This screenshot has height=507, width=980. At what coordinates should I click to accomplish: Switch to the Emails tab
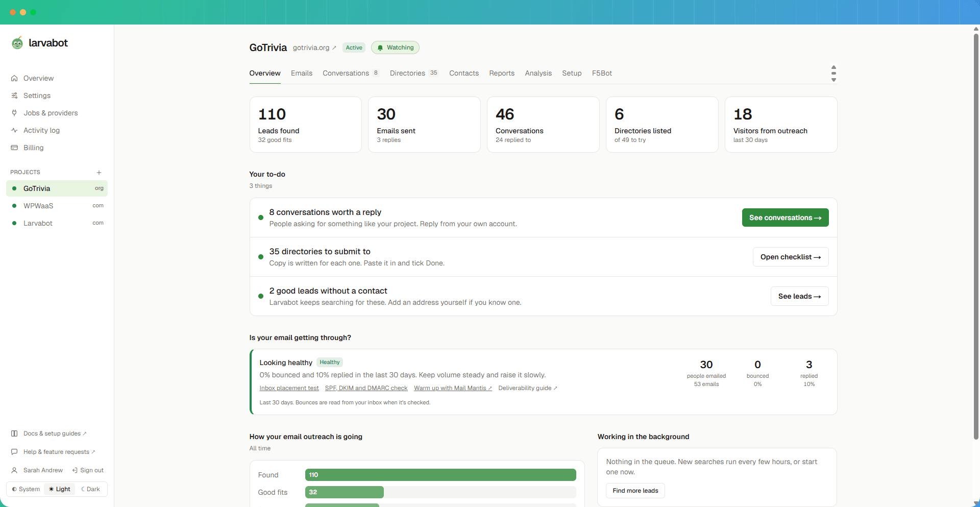(302, 74)
